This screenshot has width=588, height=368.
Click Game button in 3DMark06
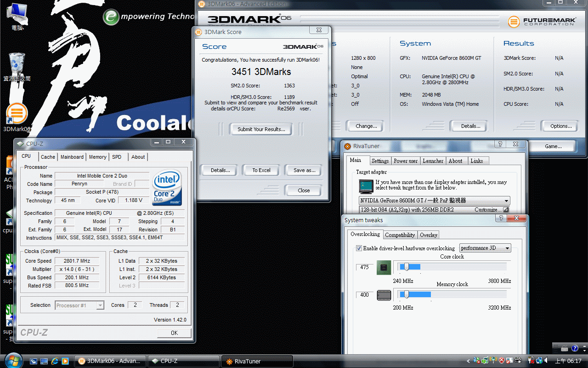553,146
